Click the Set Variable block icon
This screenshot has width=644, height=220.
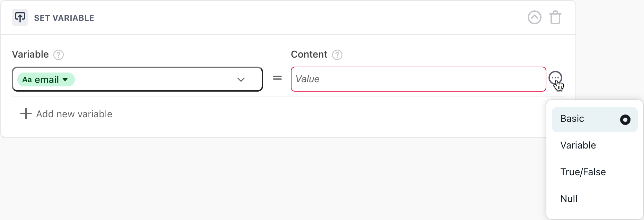[x=20, y=17]
